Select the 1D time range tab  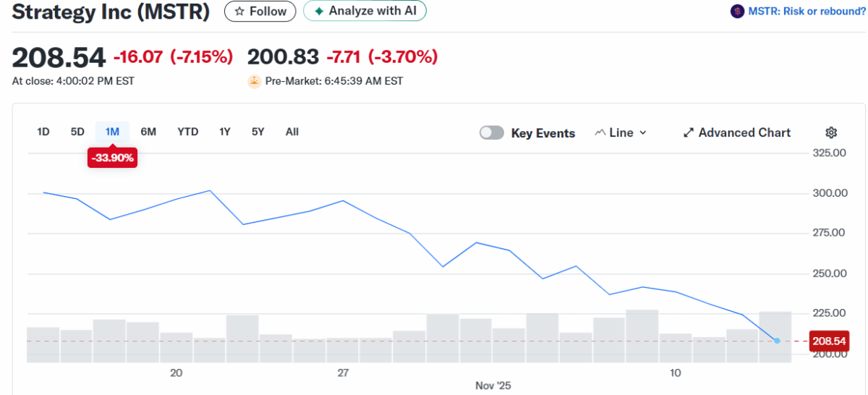click(x=43, y=132)
